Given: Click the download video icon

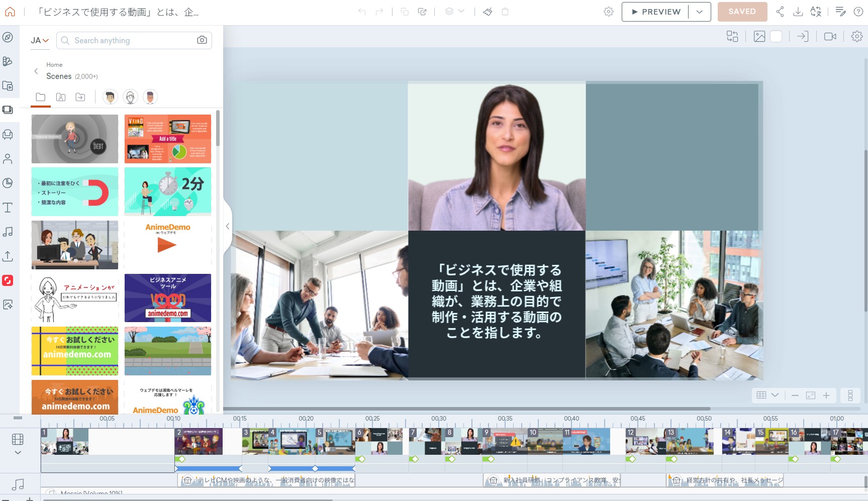Looking at the screenshot, I should pyautogui.click(x=798, y=12).
